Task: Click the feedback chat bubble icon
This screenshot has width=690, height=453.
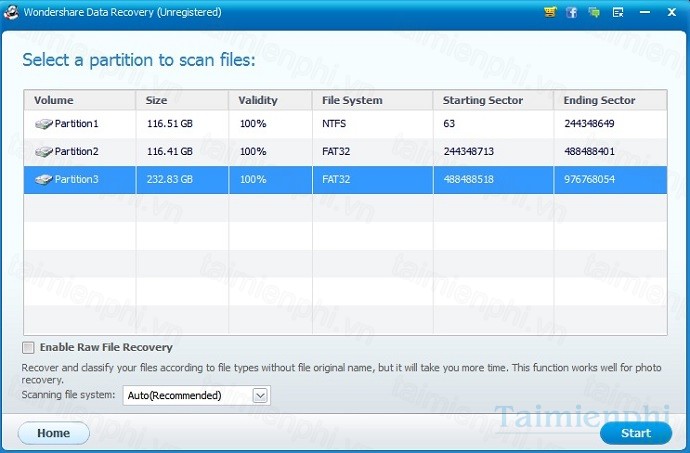Action: [x=595, y=12]
